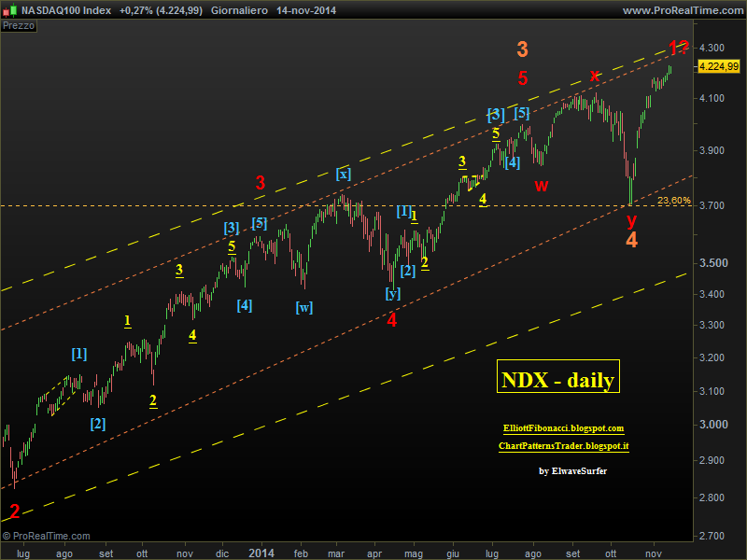
Task: Click the blue [w] wave label
Action: pyautogui.click(x=304, y=308)
